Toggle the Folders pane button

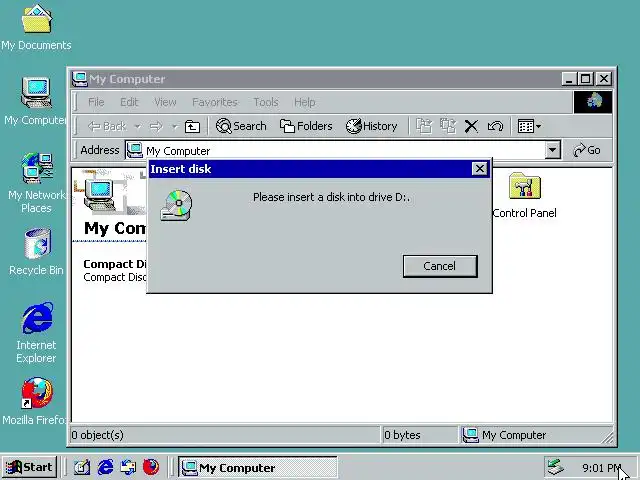click(x=306, y=127)
